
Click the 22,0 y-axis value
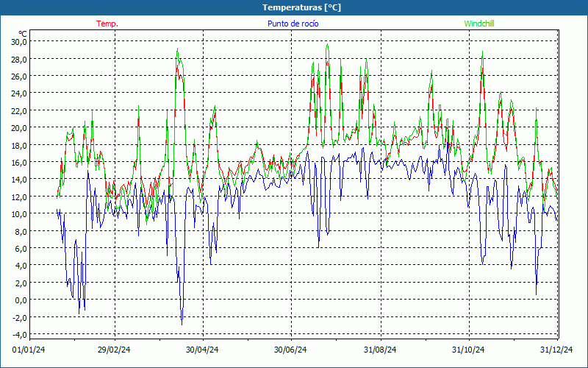coord(19,110)
